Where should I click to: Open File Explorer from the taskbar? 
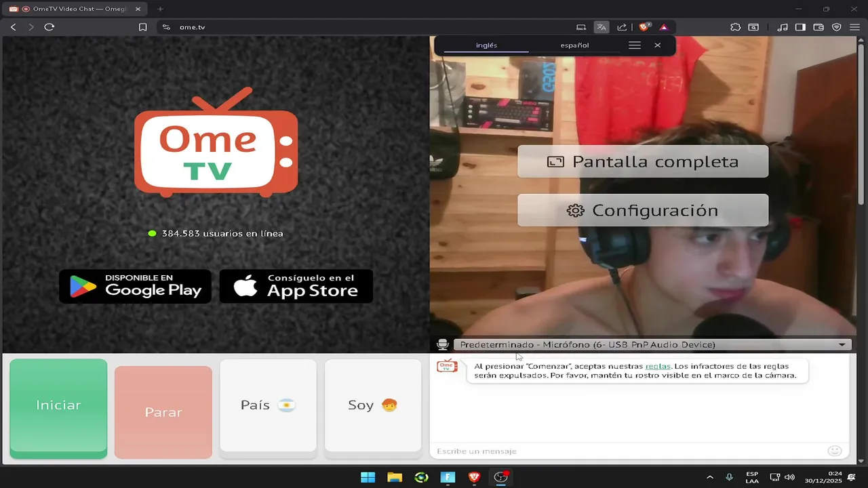click(x=395, y=477)
